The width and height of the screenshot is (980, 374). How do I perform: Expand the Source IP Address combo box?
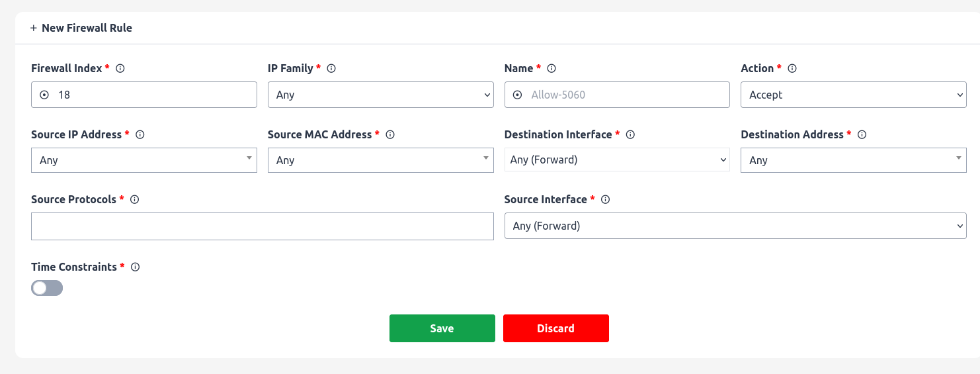pyautogui.click(x=144, y=160)
